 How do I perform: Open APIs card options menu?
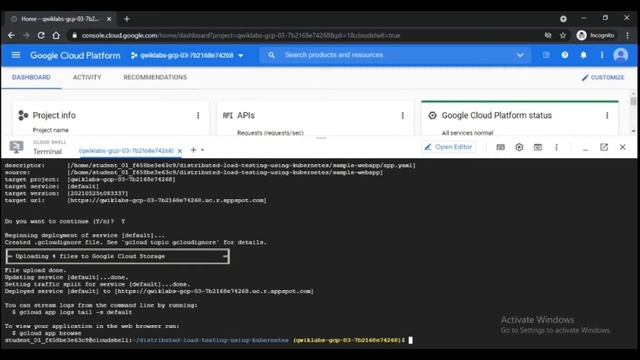pos(402,116)
